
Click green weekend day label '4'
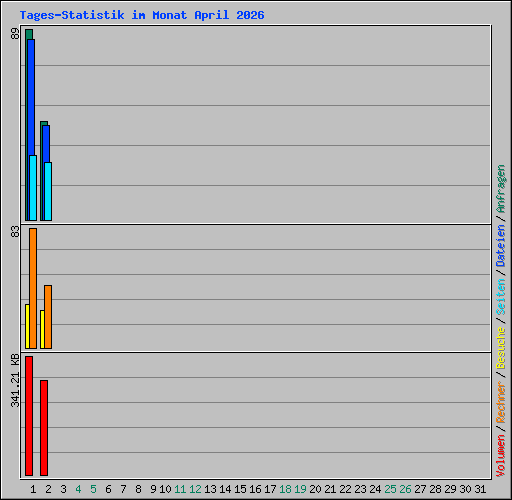(x=78, y=489)
